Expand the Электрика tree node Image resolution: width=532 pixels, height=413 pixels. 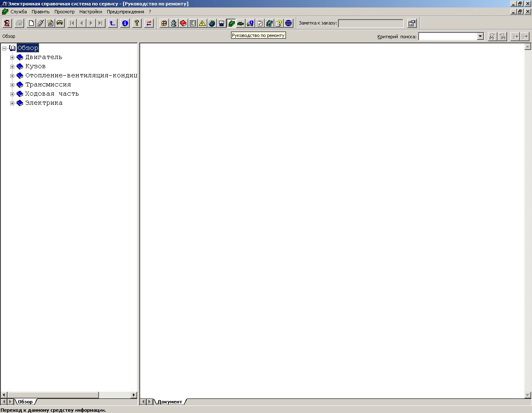12,103
